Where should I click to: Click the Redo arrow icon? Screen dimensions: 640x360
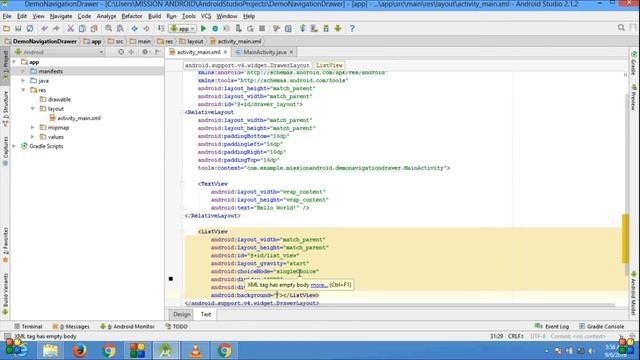click(x=56, y=29)
